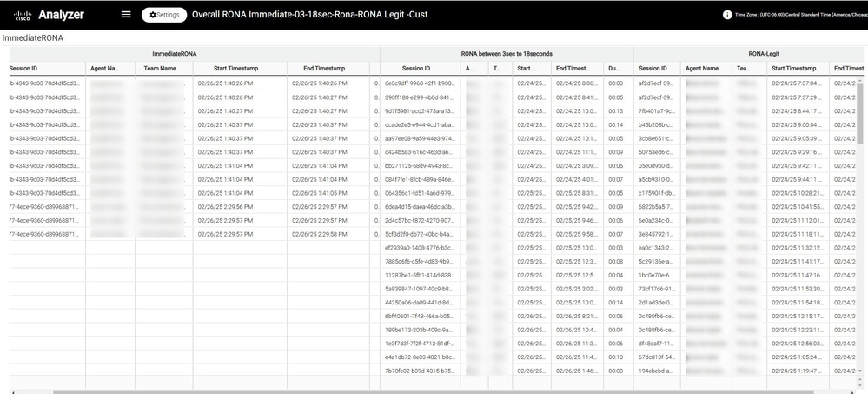Click the time zone info icon
Screen dimensions: 868x394
[x=727, y=15]
